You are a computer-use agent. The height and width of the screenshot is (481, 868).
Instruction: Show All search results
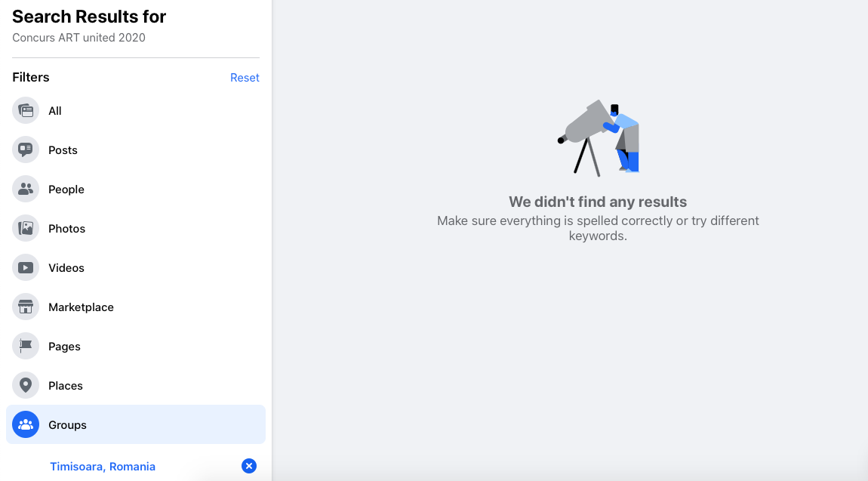click(x=55, y=111)
